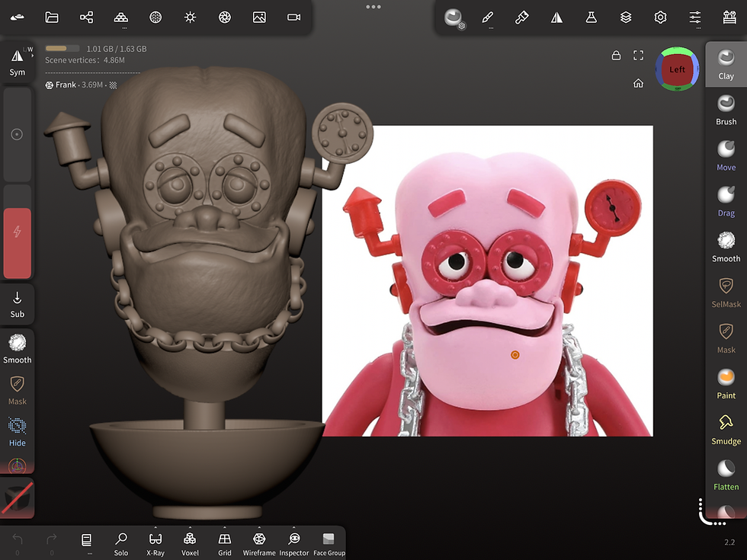Select the Drag tool

pyautogui.click(x=726, y=201)
